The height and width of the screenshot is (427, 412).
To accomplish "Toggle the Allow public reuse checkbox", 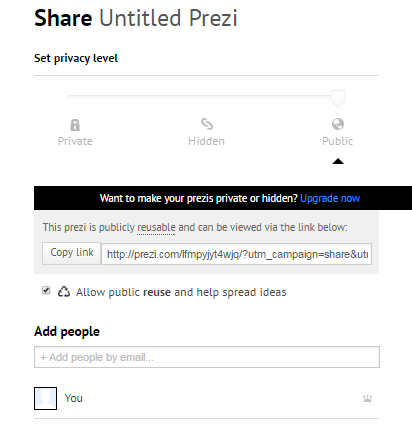I will click(x=46, y=290).
